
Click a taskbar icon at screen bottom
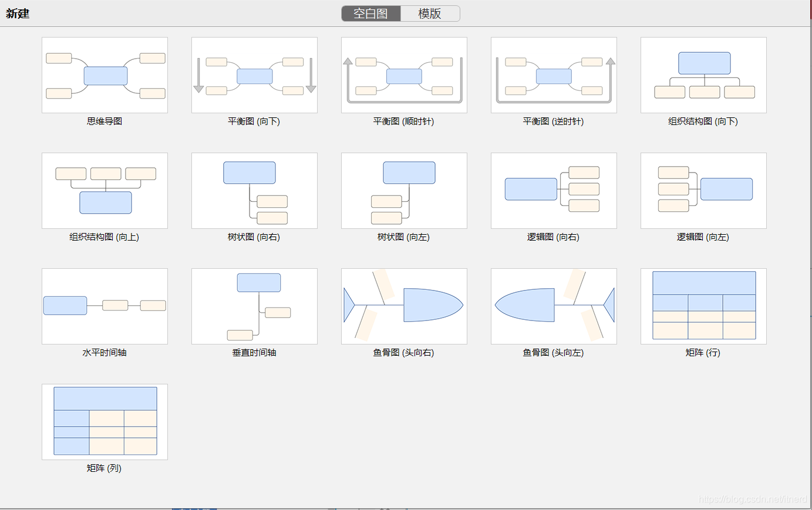point(194,507)
